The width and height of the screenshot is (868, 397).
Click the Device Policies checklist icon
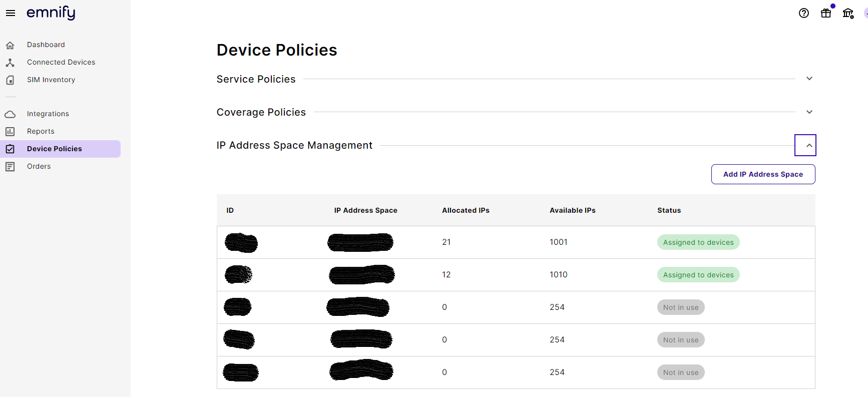pyautogui.click(x=10, y=149)
